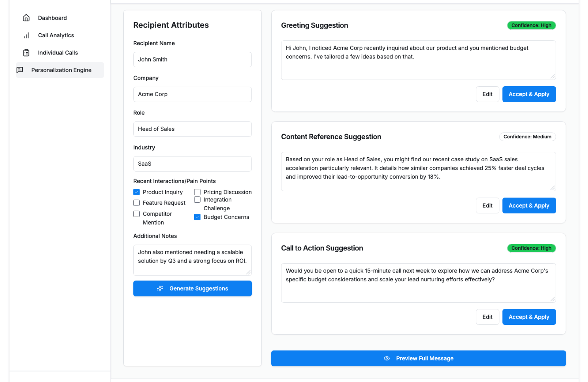Enable the Pricing Discussion checkbox
The image size is (588, 382).
click(x=198, y=192)
